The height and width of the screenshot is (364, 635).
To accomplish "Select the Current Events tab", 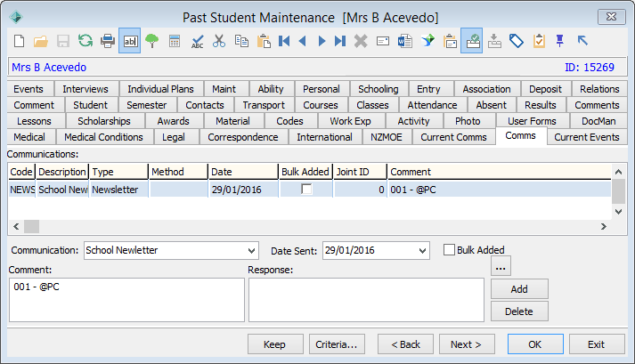I will tap(587, 137).
